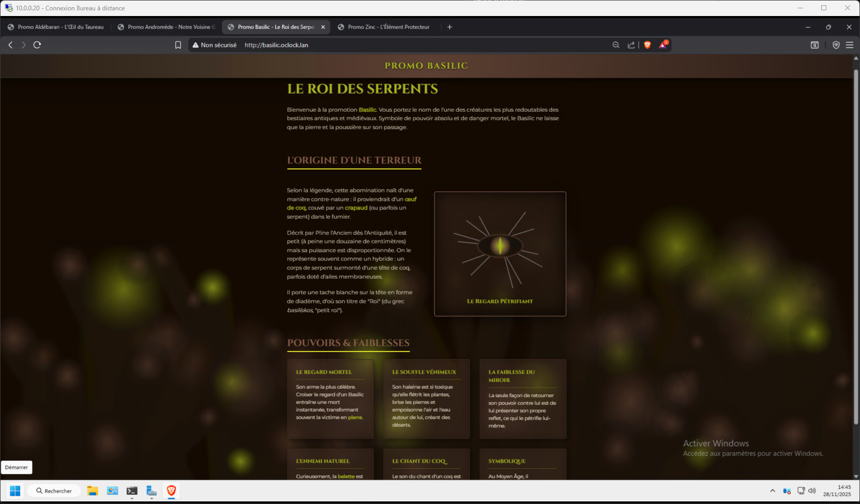The width and height of the screenshot is (860, 504).
Task: Click the Non sécurisé site info indicator
Action: tap(215, 45)
